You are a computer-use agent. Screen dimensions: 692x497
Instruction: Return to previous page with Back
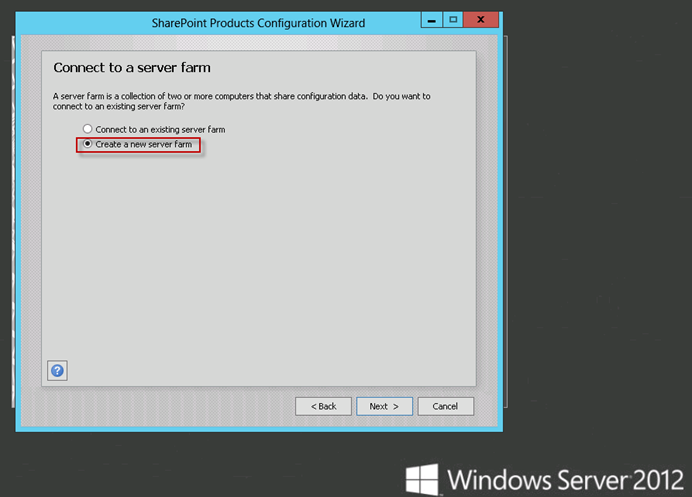coord(323,406)
